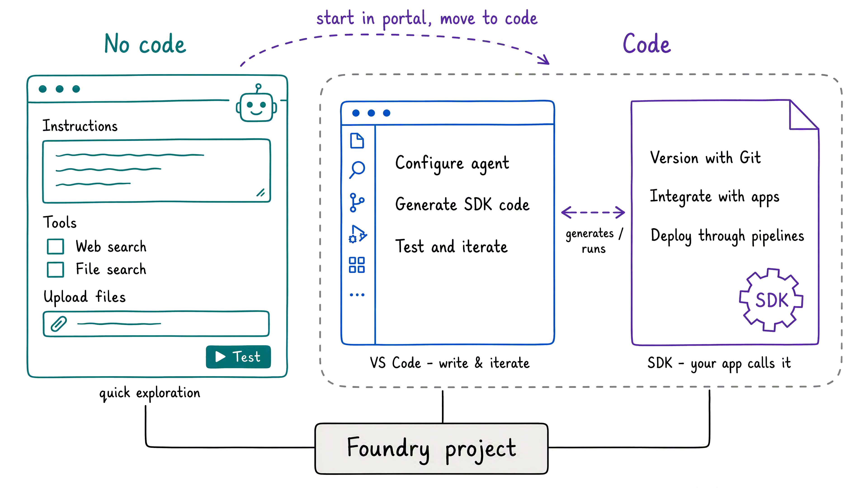
Task: Click the Foundry project box
Action: pos(432,449)
